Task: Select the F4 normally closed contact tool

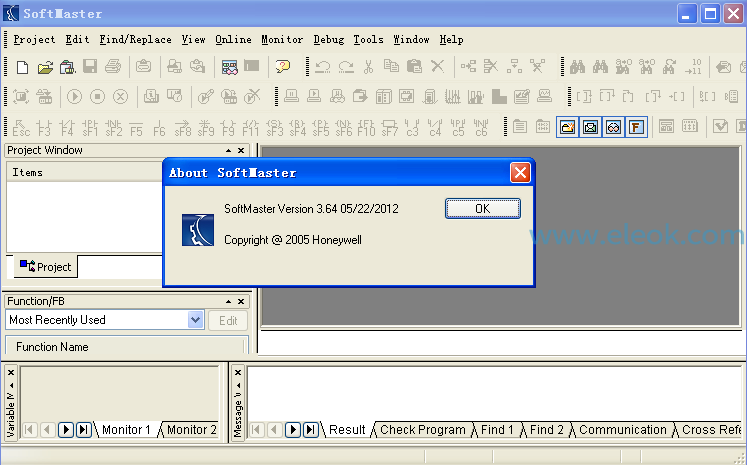Action: point(67,128)
